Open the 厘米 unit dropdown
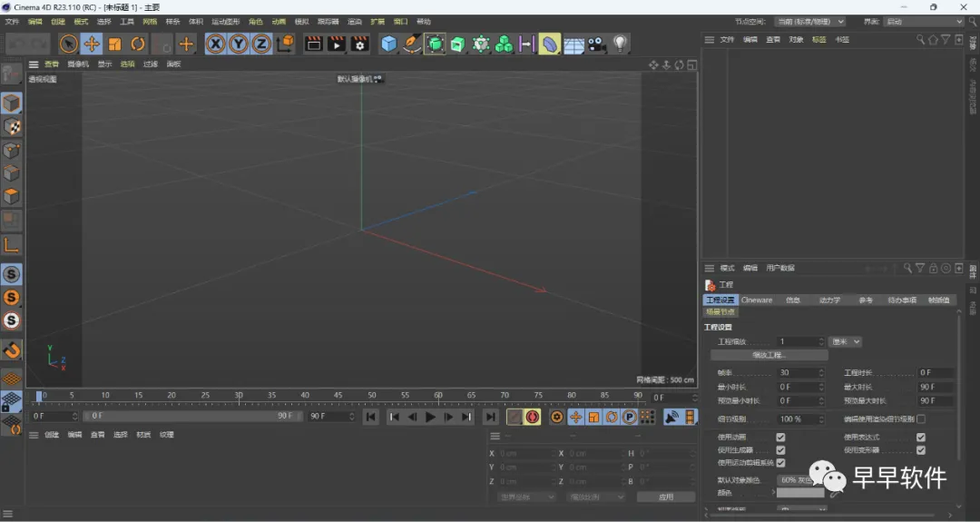Image resolution: width=980 pixels, height=522 pixels. click(x=845, y=342)
